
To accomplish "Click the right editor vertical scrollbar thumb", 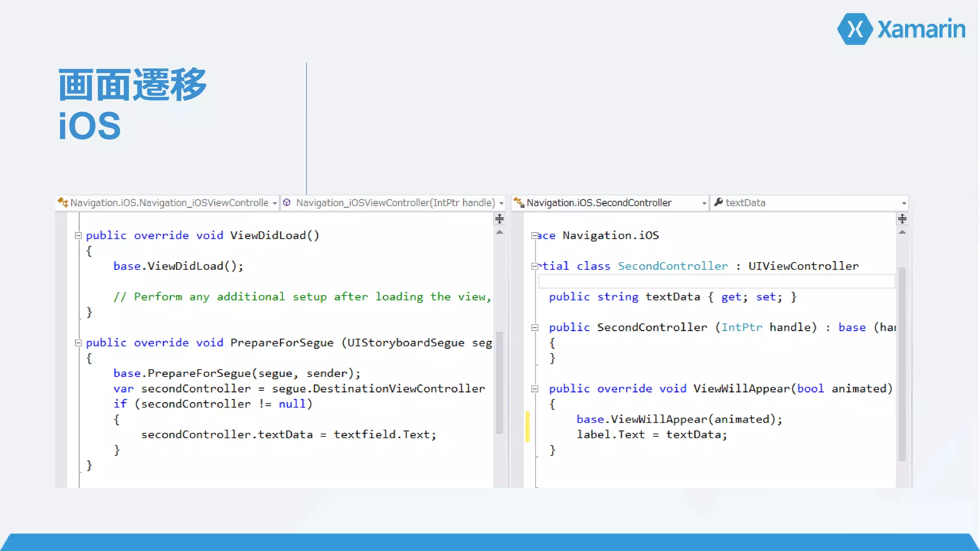I will [x=902, y=364].
